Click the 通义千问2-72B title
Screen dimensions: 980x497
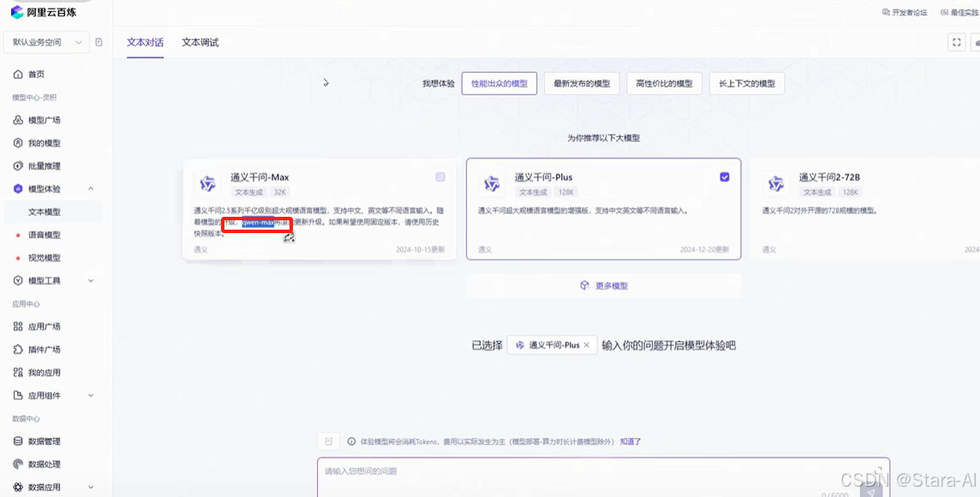point(829,177)
